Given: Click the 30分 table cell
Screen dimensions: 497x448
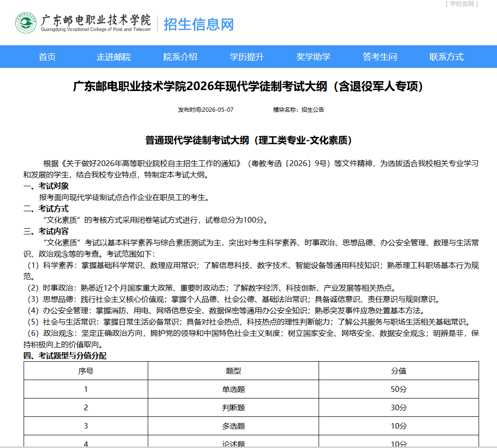Looking at the screenshot, I should point(399,407).
